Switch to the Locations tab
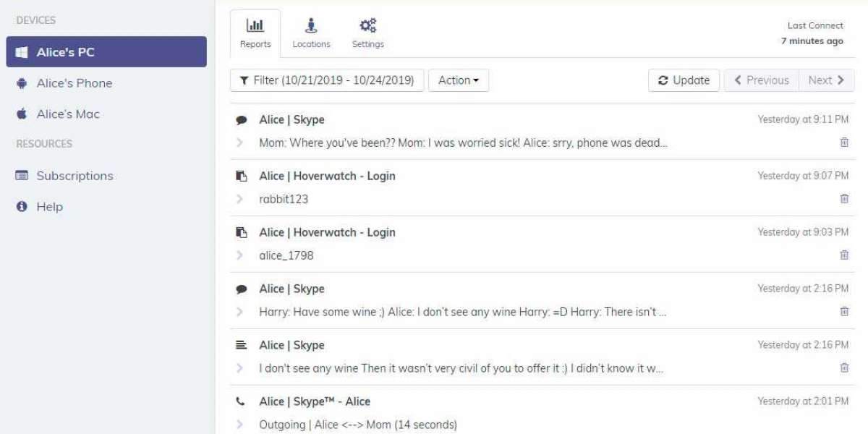Viewport: 868px width, 434px height. 311,34
